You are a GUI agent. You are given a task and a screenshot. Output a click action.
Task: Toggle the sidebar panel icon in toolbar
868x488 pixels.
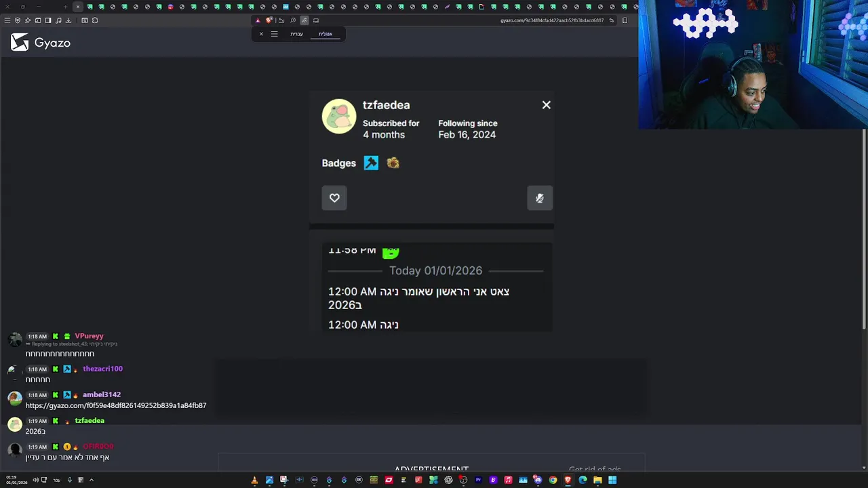click(48, 20)
